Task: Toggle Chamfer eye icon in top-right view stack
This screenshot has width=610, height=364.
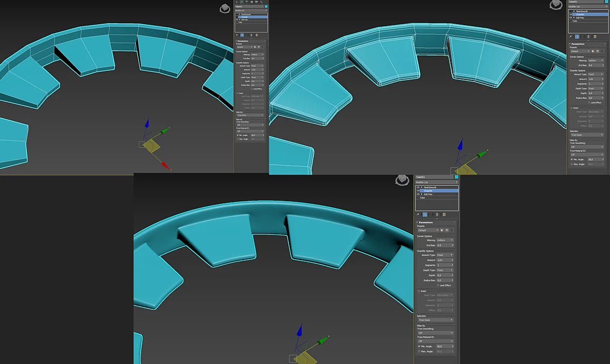Action: 571,14
